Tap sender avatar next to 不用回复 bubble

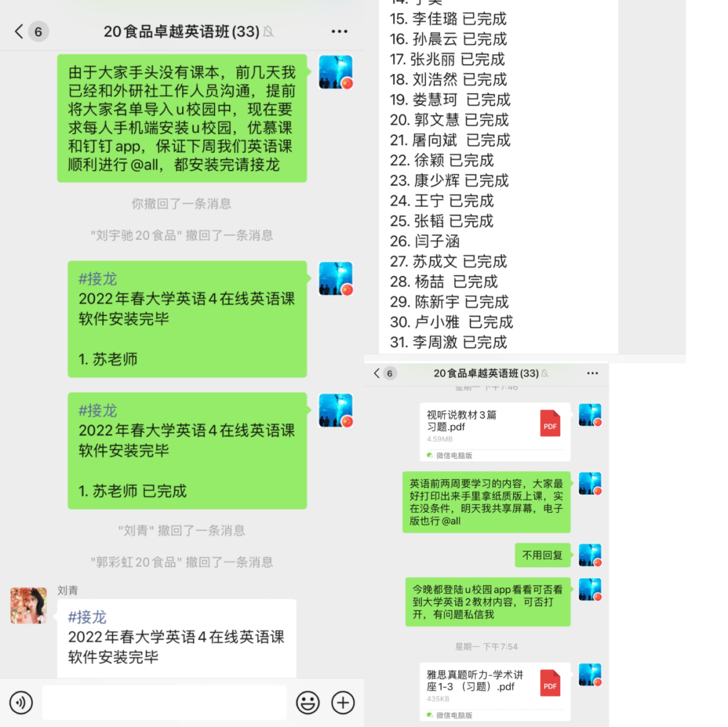(x=590, y=555)
